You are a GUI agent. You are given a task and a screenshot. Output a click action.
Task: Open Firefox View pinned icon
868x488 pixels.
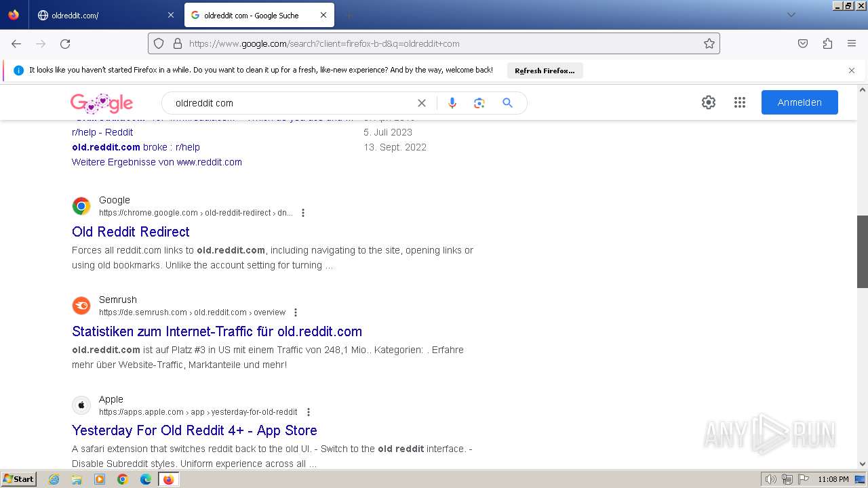[x=14, y=15]
